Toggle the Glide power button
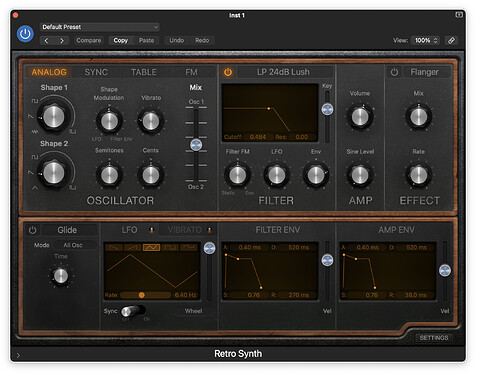This screenshot has height=375, width=477. click(32, 230)
